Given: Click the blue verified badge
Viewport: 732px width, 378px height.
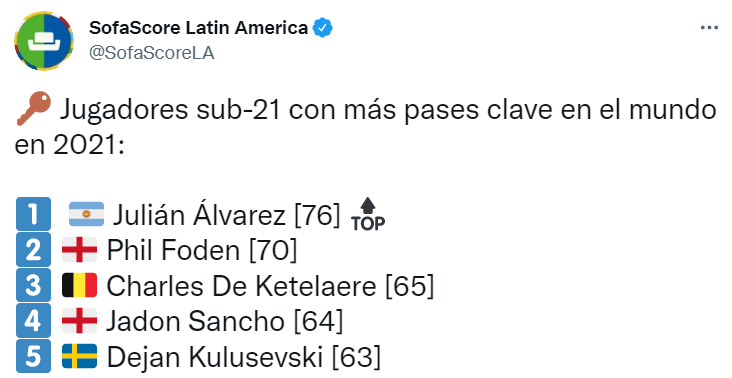Looking at the screenshot, I should pos(323,28).
